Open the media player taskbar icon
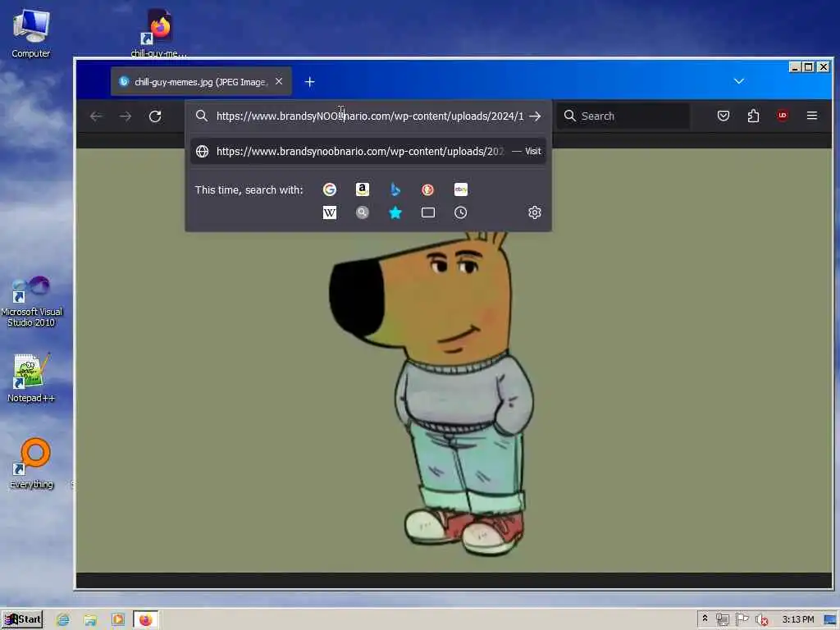840x630 pixels. point(118,620)
